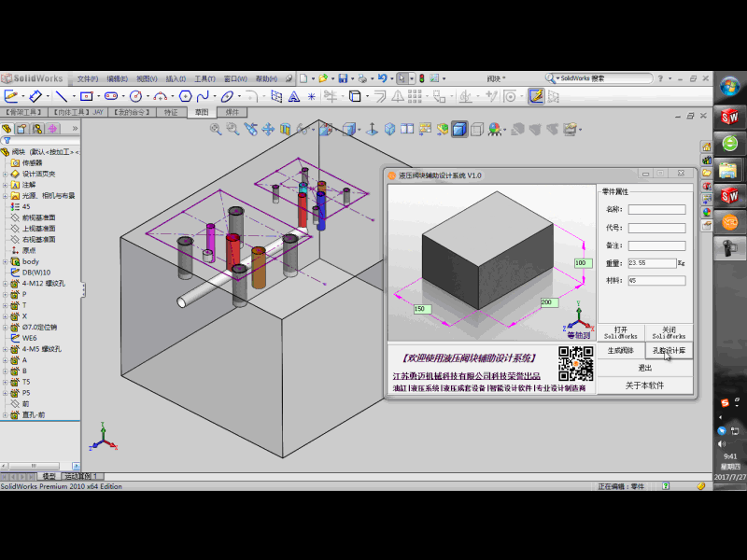Open the 工具(T) menu

pos(204,78)
